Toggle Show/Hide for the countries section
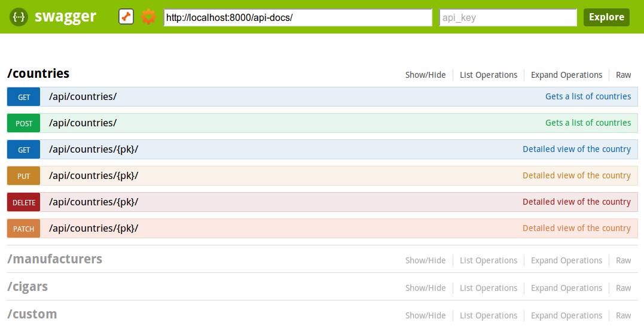 [425, 75]
